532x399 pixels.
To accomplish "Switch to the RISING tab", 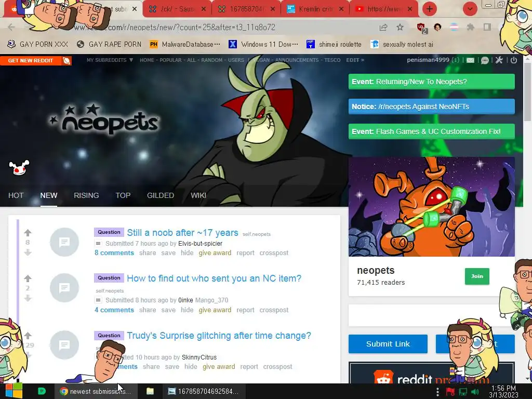I will [86, 195].
